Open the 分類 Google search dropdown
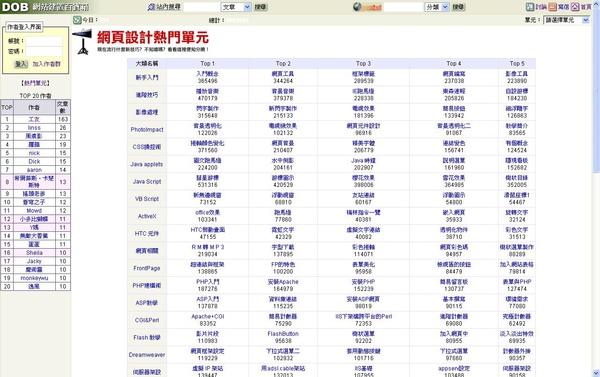The height and width of the screenshot is (377, 600). coord(437,7)
